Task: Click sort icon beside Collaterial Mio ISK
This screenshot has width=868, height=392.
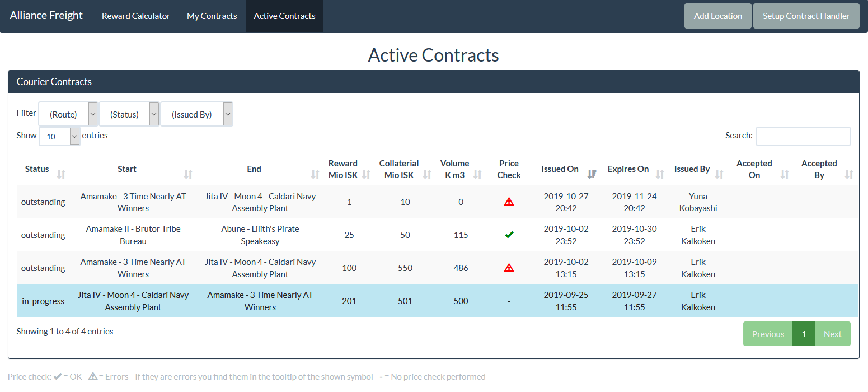Action: tap(428, 175)
